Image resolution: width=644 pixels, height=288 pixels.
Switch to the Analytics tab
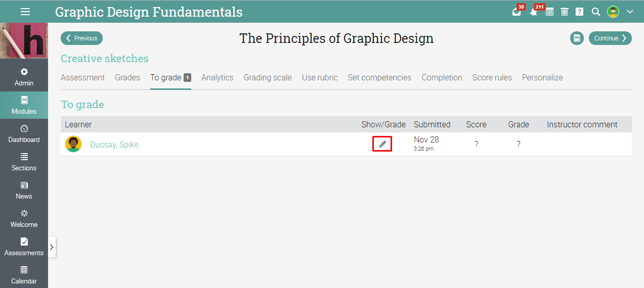click(x=218, y=77)
